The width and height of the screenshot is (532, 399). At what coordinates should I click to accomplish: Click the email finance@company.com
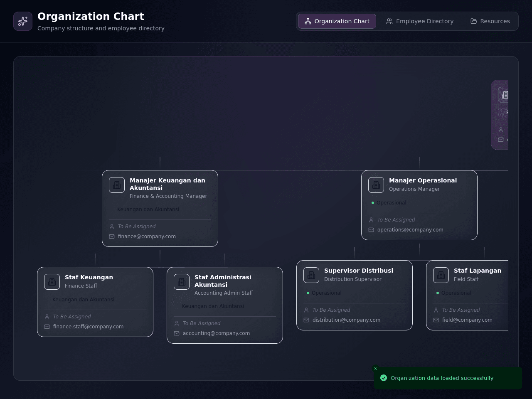point(147,236)
